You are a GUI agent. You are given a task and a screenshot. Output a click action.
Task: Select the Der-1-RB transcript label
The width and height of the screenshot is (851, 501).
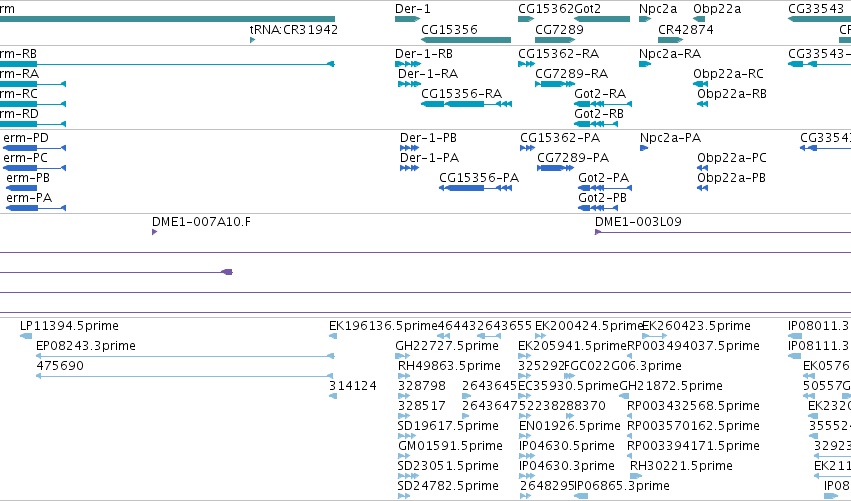point(424,54)
